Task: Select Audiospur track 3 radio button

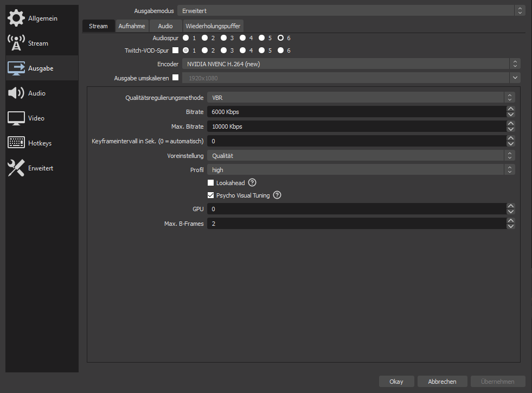Action: coord(223,38)
